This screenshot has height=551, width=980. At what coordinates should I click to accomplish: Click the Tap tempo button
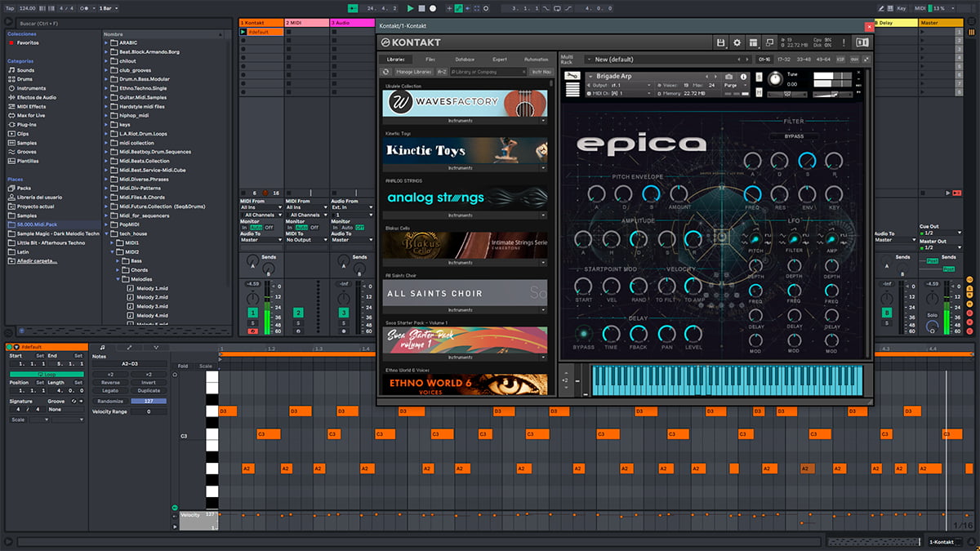point(11,8)
